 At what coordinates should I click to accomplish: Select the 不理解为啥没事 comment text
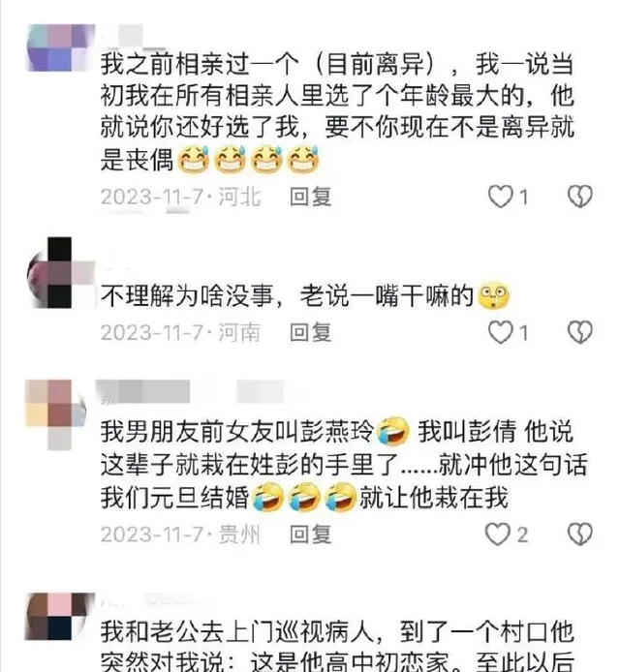(305, 295)
